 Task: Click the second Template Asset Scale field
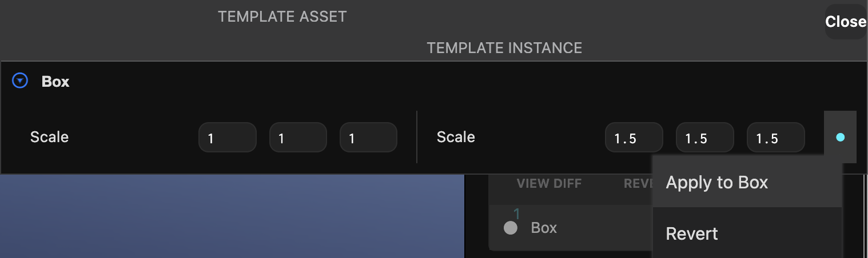(298, 138)
